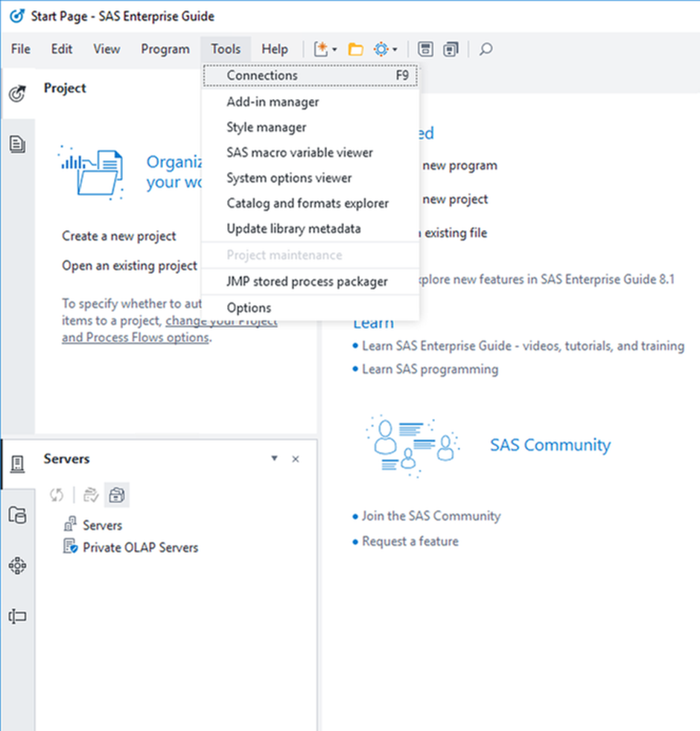Click new program link

(x=459, y=165)
